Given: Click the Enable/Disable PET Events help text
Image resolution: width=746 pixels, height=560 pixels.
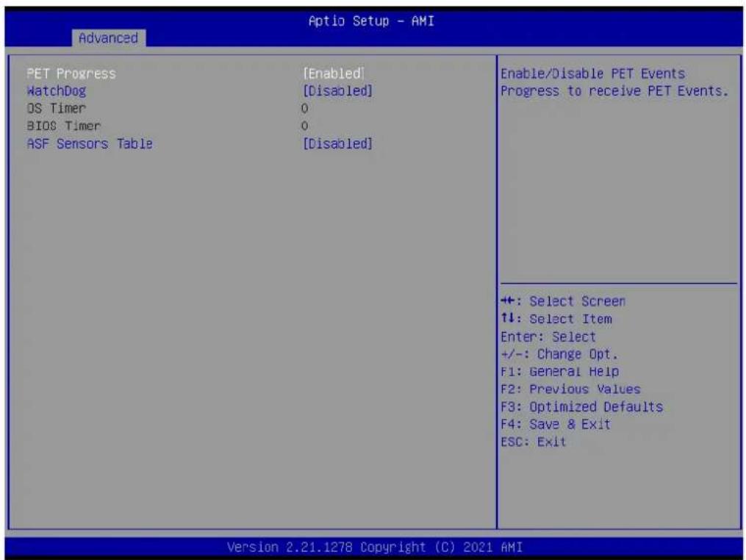Looking at the screenshot, I should (x=614, y=82).
